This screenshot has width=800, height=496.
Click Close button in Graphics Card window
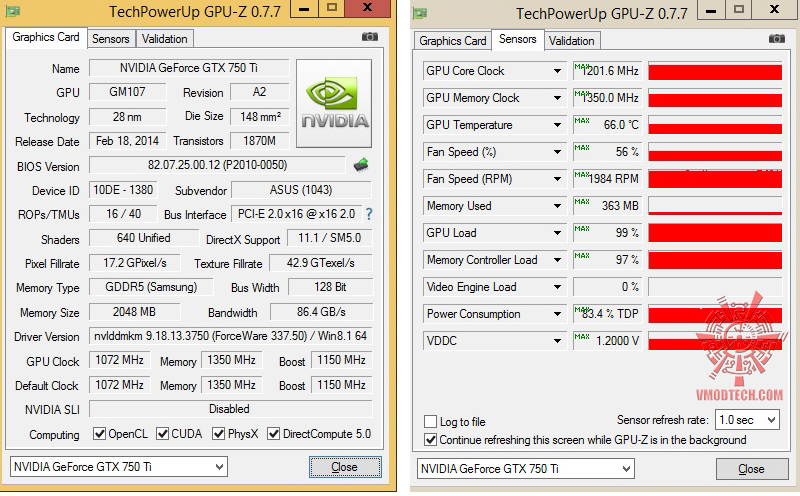345,467
